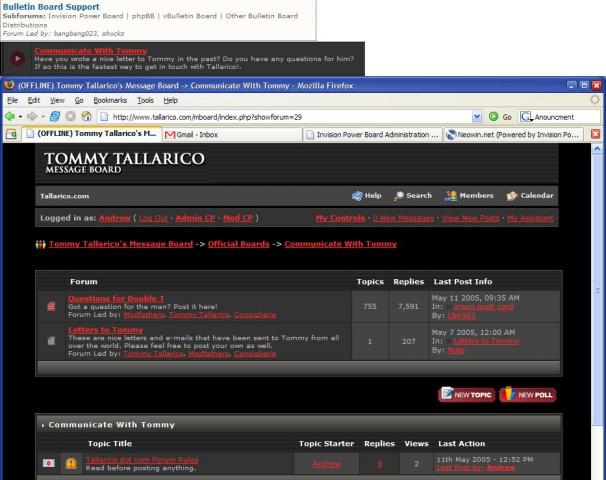Click the NEW POLL button
This screenshot has height=480, width=606.
pyautogui.click(x=528, y=395)
